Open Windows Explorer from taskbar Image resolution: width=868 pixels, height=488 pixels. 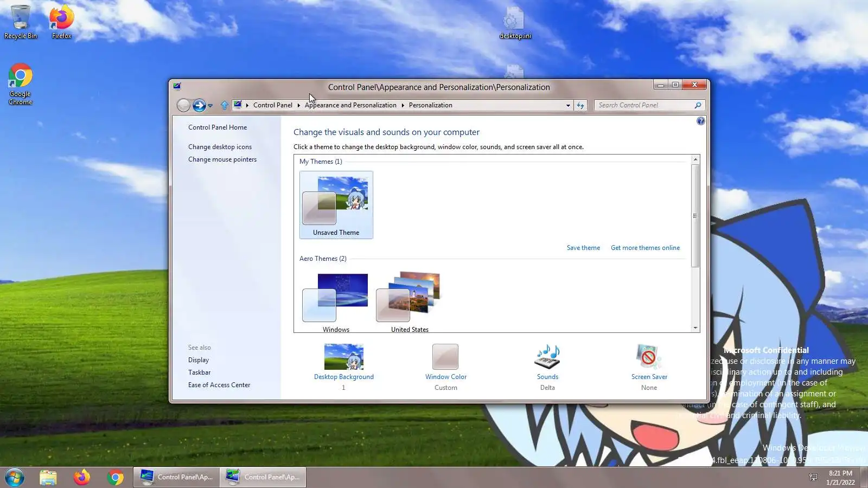48,477
